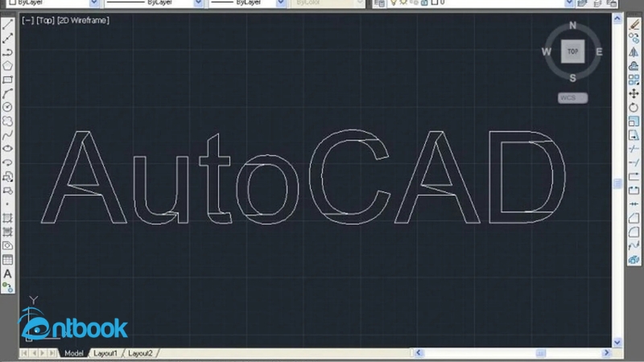The width and height of the screenshot is (644, 362).
Task: Select the Erase modify tool
Action: [x=634, y=25]
